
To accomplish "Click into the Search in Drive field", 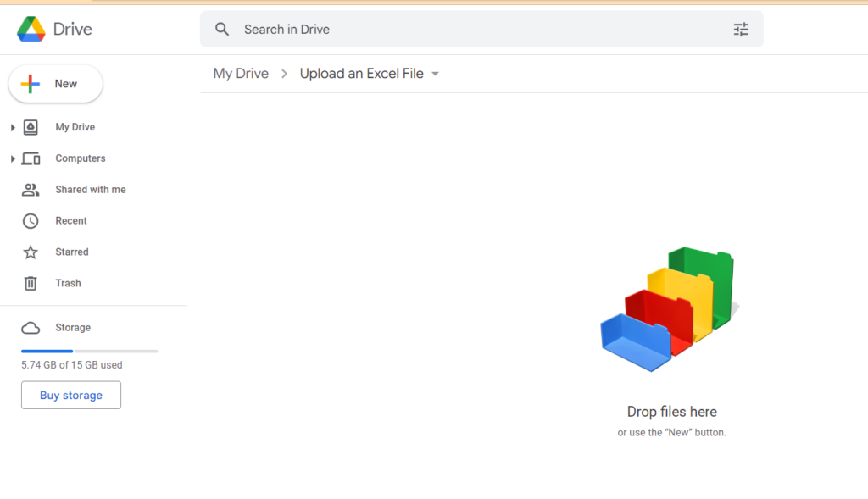I will click(x=481, y=30).
